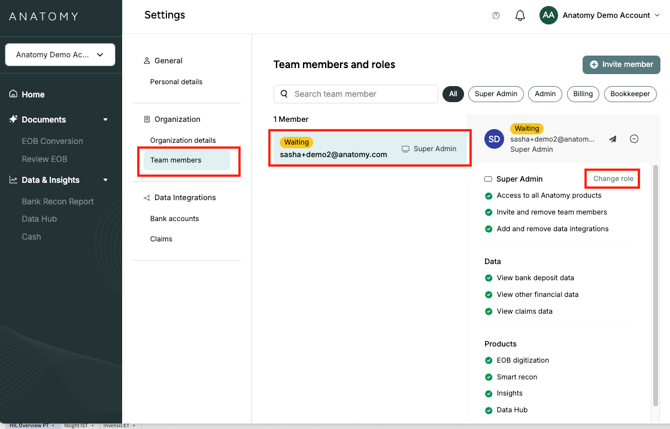The height and width of the screenshot is (429, 670).
Task: Click check icon for Smart recon
Action: pos(488,377)
